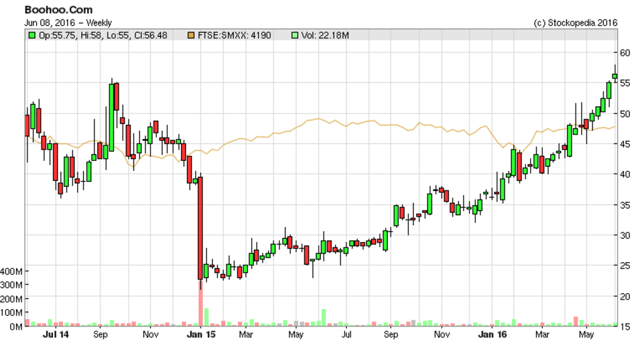Screen dimensions: 644x354
Task: Click the '25' price axis label
Action: click(x=625, y=265)
